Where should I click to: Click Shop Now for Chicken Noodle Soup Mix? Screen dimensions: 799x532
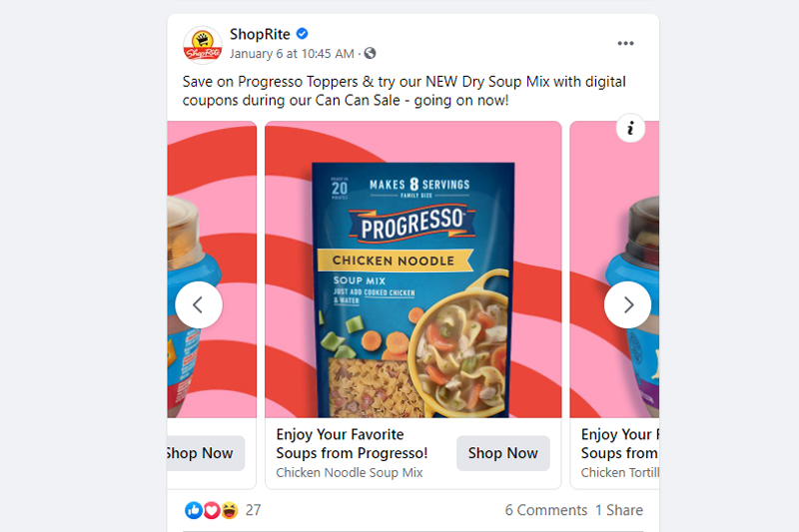503,453
